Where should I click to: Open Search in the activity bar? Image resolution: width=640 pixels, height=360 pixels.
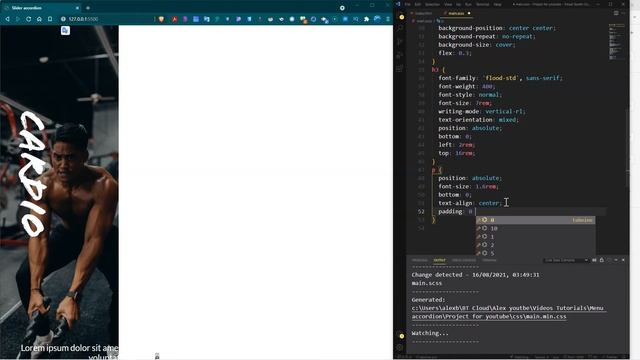[x=400, y=29]
